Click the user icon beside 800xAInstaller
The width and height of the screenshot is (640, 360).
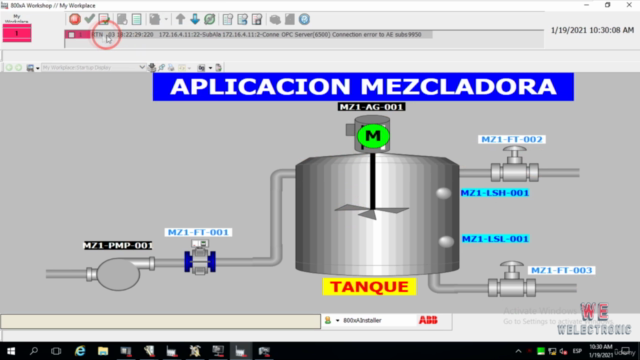(x=328, y=320)
